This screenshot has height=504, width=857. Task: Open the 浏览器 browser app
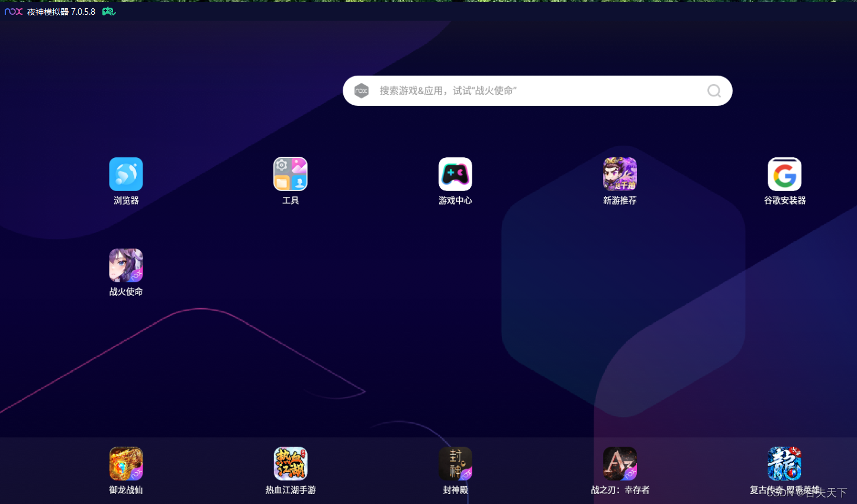coord(126,174)
